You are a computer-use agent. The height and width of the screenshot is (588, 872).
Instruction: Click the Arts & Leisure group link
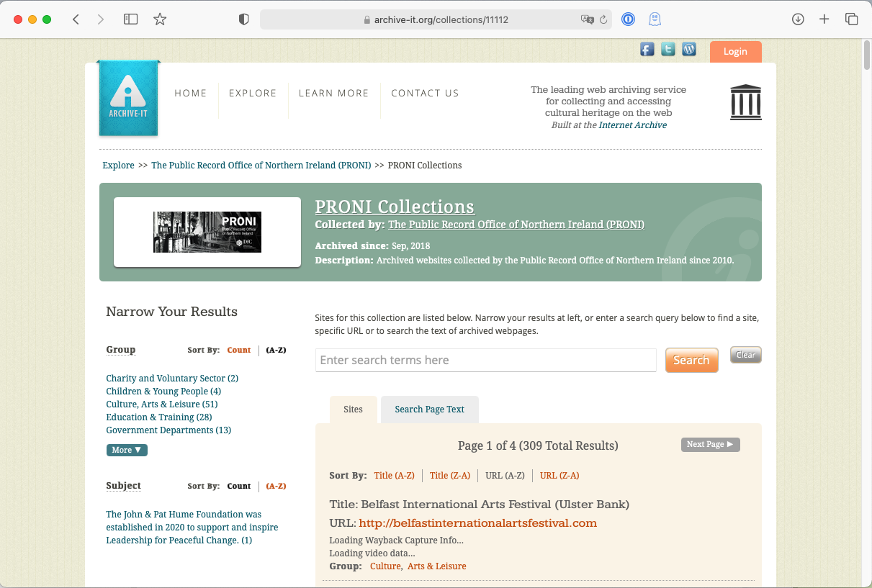click(x=437, y=566)
